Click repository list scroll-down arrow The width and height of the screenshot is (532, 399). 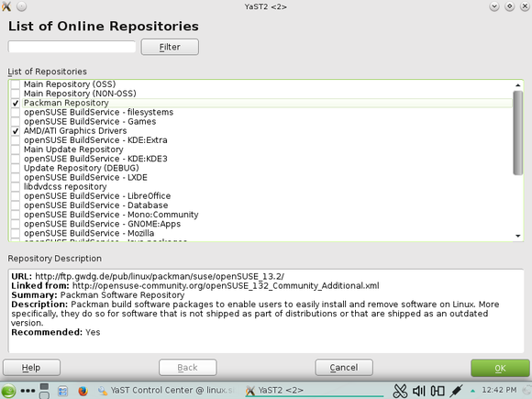click(x=517, y=236)
